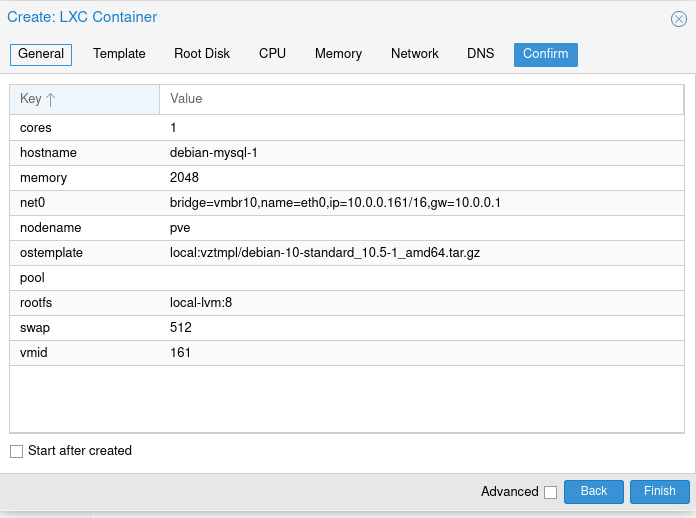Enable Start after created checkbox
The image size is (696, 518).
(x=16, y=451)
